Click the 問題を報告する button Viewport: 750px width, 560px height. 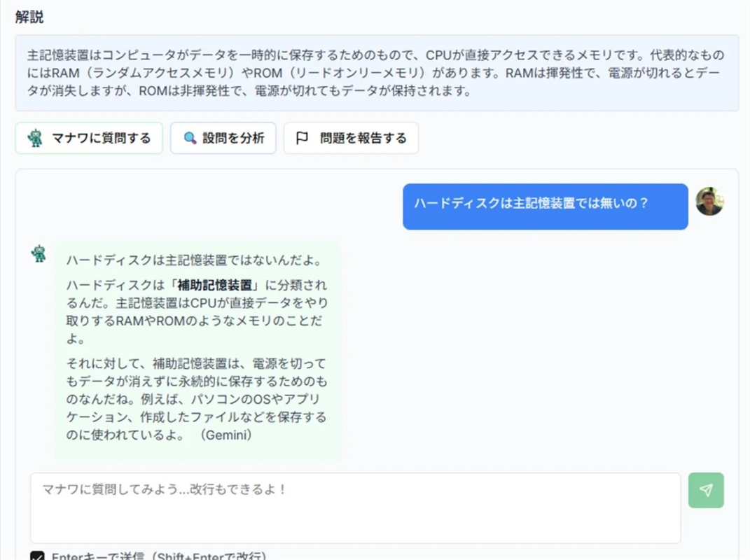(350, 138)
